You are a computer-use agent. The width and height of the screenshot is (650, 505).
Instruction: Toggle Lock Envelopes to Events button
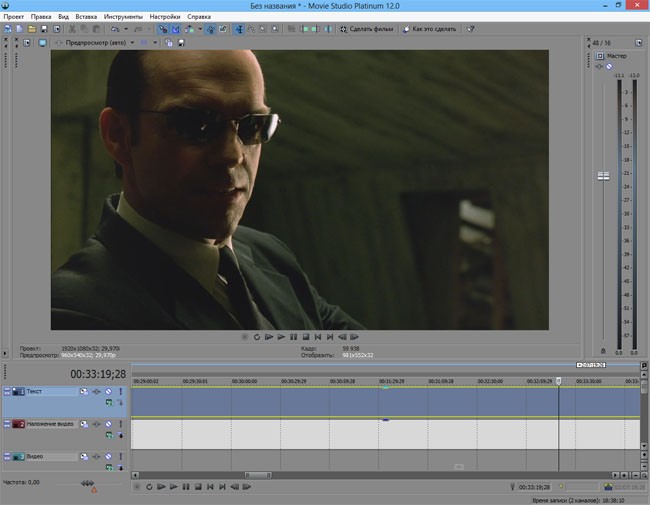pos(211,29)
